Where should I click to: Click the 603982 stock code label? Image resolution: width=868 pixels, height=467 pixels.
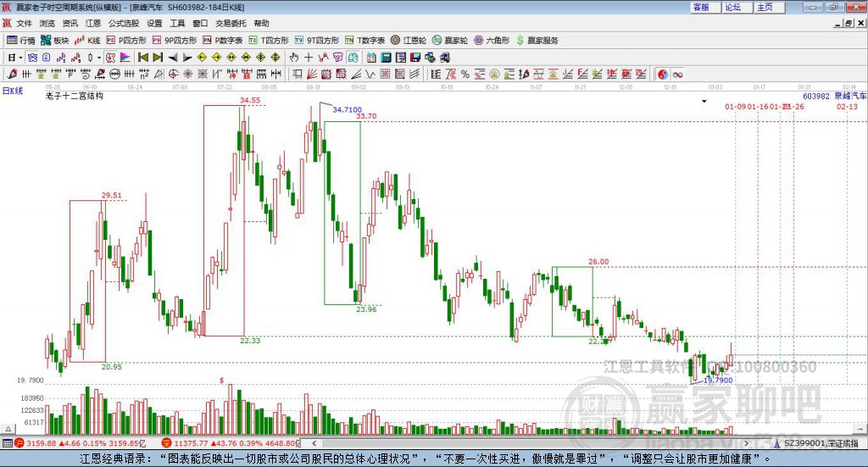[816, 96]
